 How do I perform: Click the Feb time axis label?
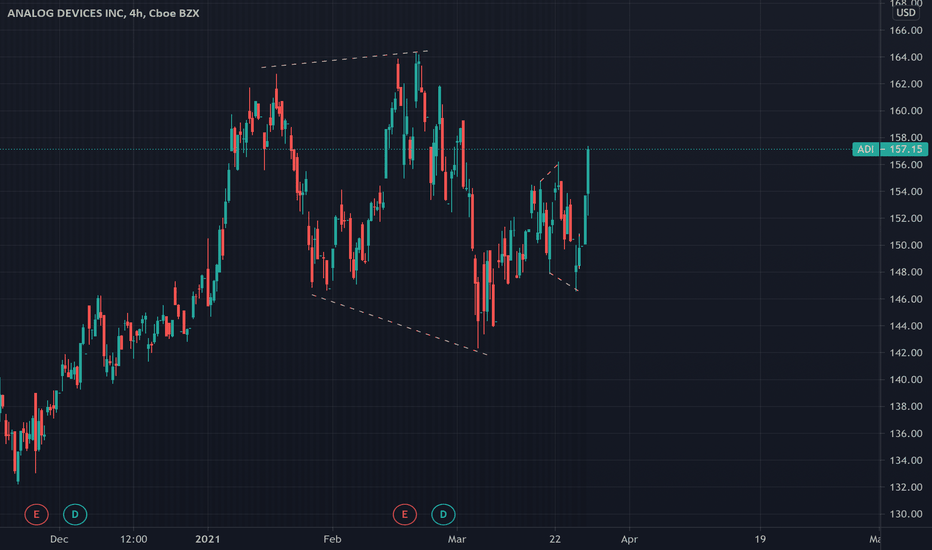point(332,539)
